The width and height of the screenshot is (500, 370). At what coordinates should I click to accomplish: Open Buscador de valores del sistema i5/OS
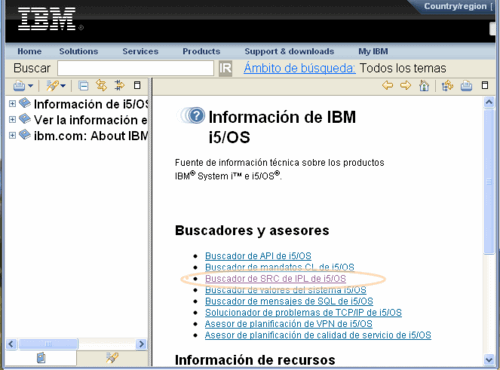(x=286, y=290)
